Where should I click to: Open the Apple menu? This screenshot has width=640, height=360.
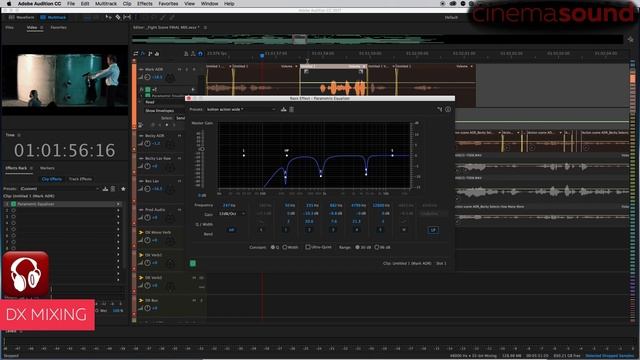(x=9, y=4)
